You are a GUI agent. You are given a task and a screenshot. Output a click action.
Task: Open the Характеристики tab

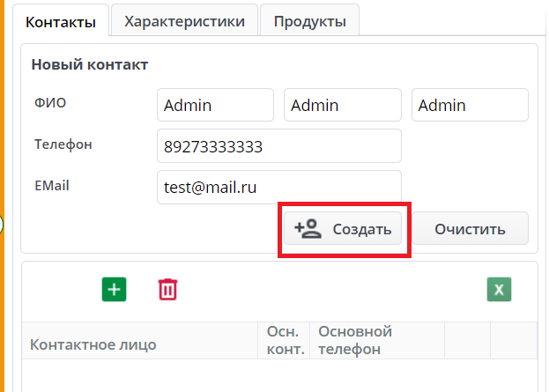184,21
